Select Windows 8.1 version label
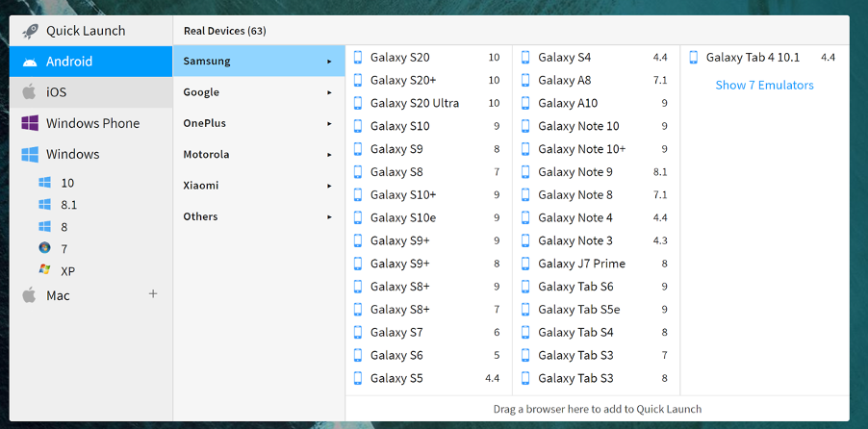This screenshot has width=868, height=429. point(69,205)
